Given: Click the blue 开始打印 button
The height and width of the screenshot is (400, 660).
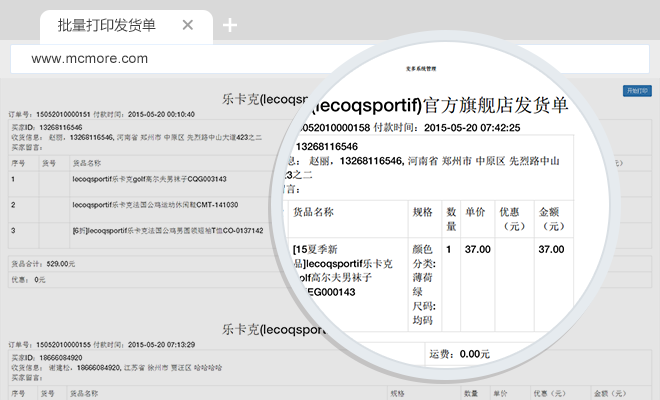Looking at the screenshot, I should point(636,90).
